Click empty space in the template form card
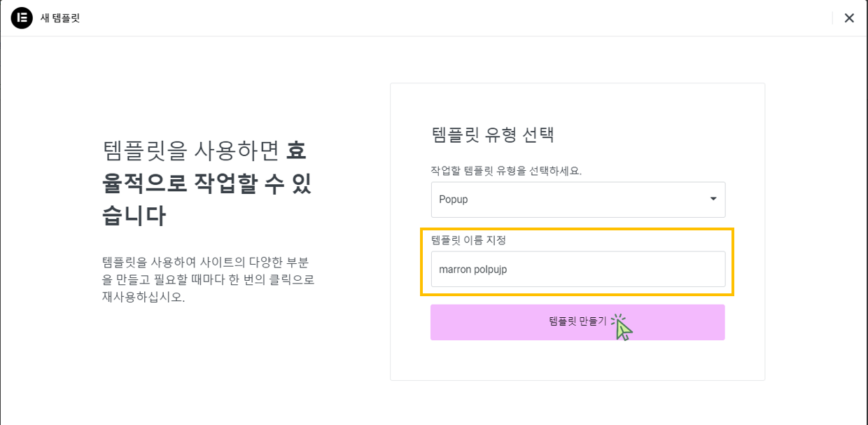Screen dimensions: 868x425 (577, 361)
